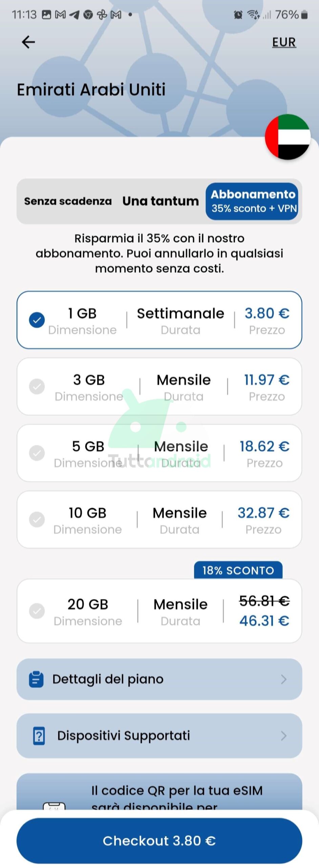Screen dimensions: 319x868
Task: Expand Dettagli del piano chevron
Action: 284,679
